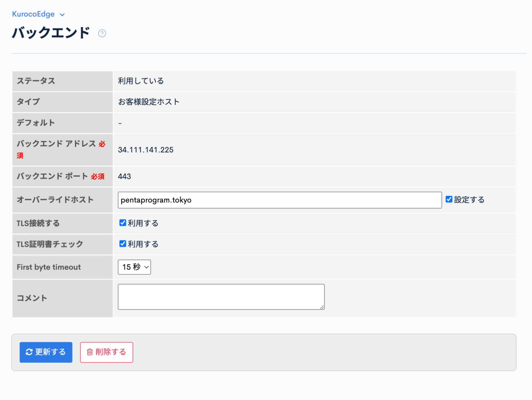Screen dimensions: 532x400
Task: Click the First byte timeout label
Action: click(x=49, y=267)
